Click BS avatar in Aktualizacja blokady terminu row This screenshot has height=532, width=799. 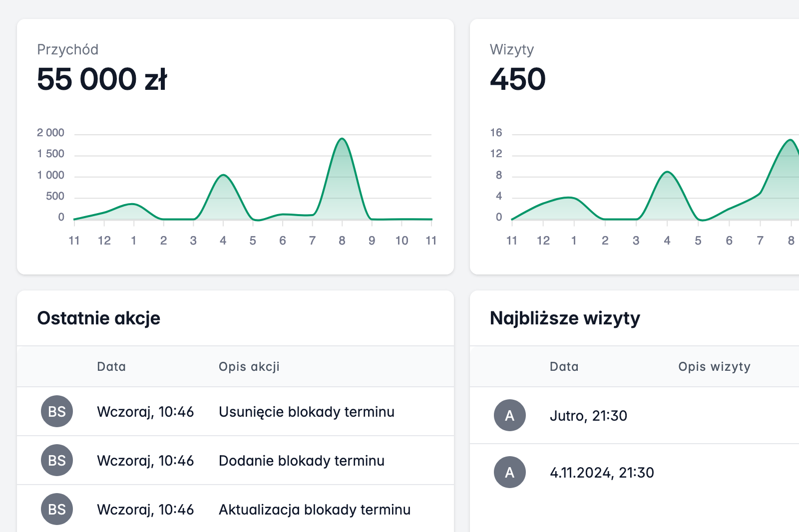(57, 509)
